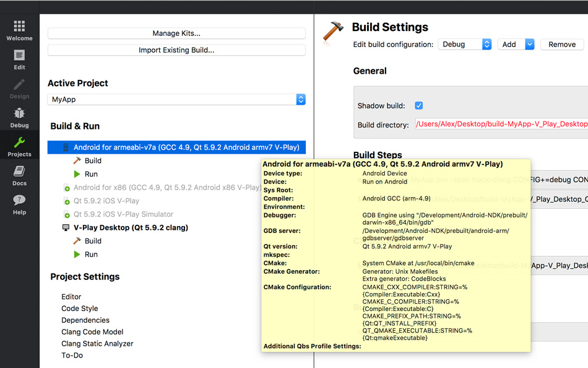Click tooltip title Android for armeabi-v7a
Image resolution: width=588 pixels, height=368 pixels.
383,164
